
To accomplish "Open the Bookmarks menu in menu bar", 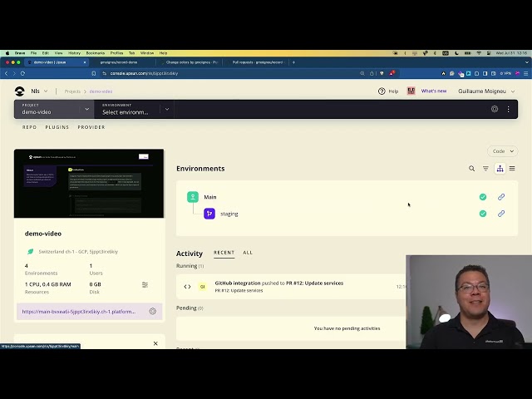I will [96, 53].
